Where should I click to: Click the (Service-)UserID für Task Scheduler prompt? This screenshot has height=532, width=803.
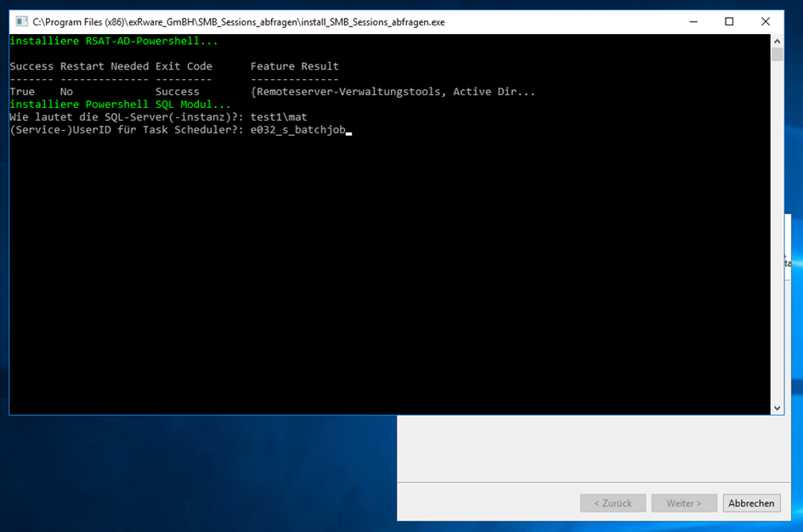(127, 130)
